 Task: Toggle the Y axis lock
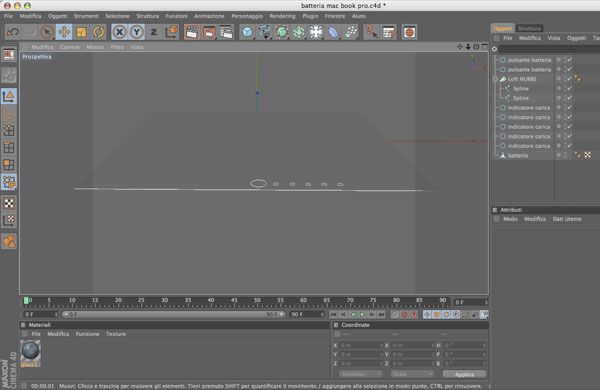[137, 32]
